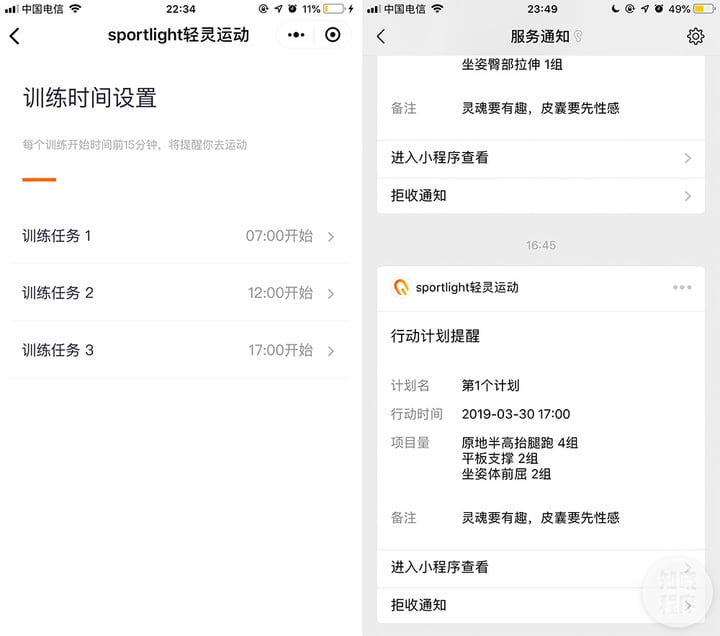The width and height of the screenshot is (720, 636).
Task: Tap action time 2019-03-30 17:00
Action: coord(516,414)
